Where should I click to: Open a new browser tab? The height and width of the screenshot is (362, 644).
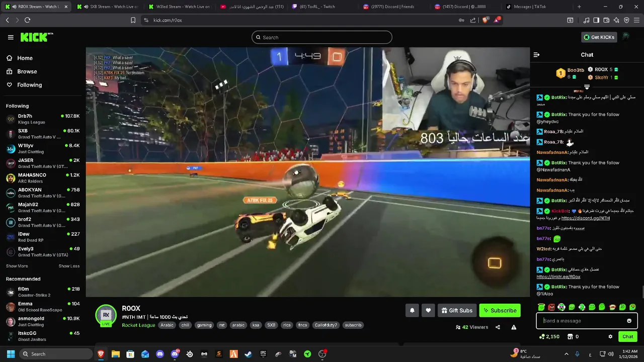[x=579, y=7]
